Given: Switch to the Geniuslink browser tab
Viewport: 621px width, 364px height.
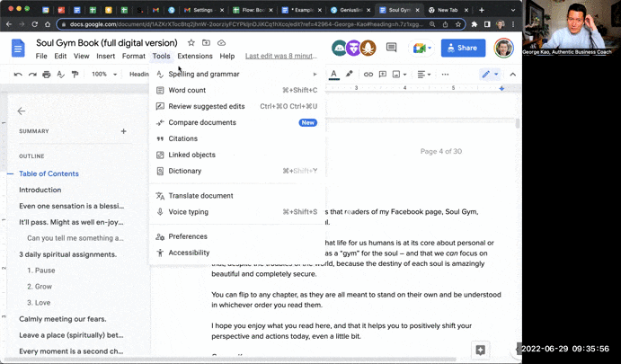Looking at the screenshot, I should pyautogui.click(x=350, y=10).
